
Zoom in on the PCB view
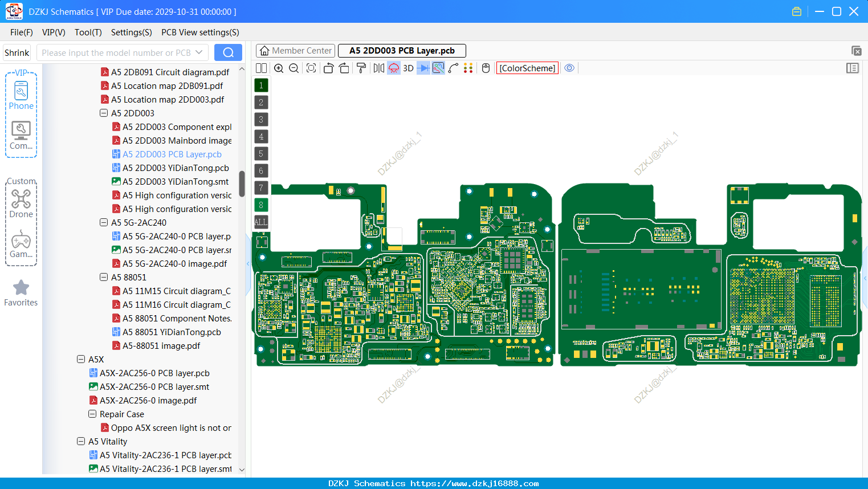point(279,68)
